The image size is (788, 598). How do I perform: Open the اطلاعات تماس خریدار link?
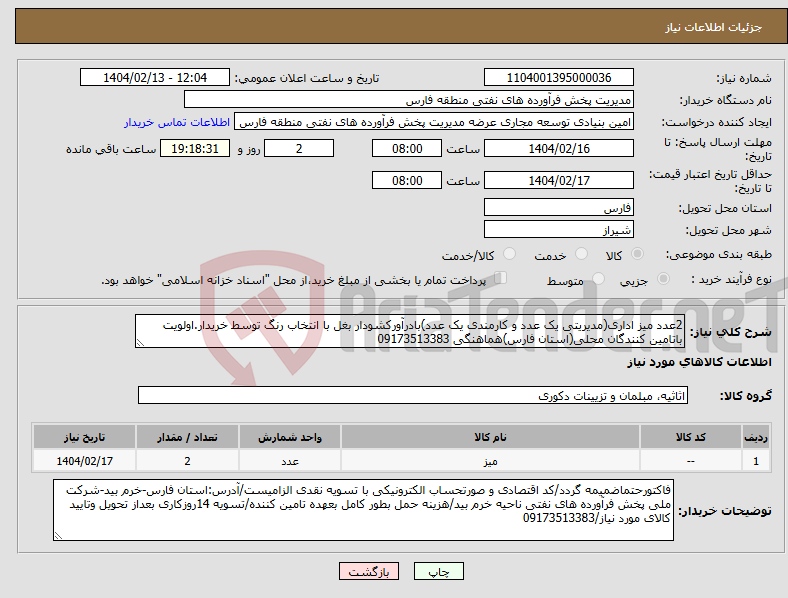click(177, 122)
